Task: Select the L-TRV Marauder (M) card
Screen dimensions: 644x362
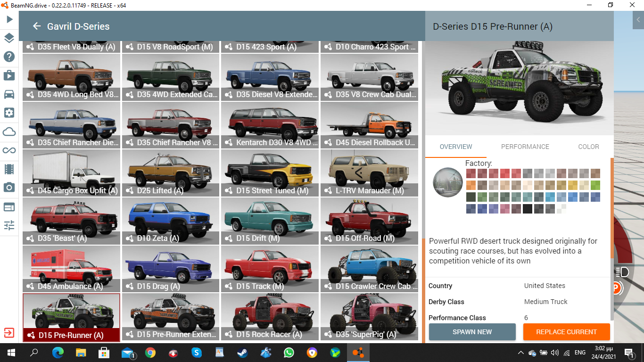Action: coord(369,173)
